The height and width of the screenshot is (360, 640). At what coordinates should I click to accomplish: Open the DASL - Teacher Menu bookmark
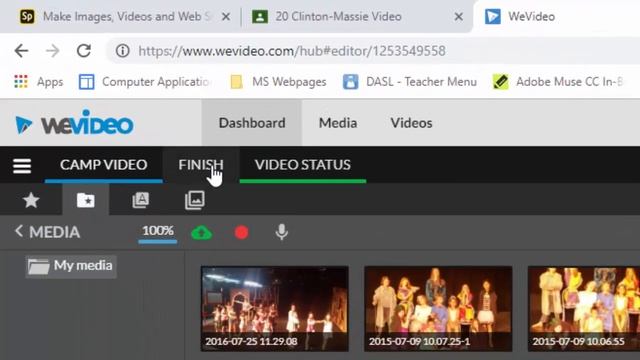410,82
